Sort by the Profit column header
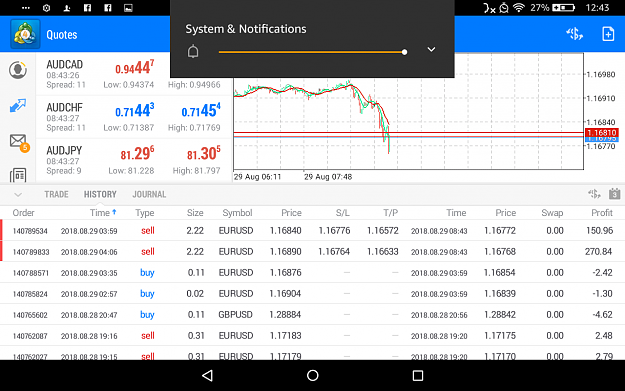The image size is (625, 391). 602,213
